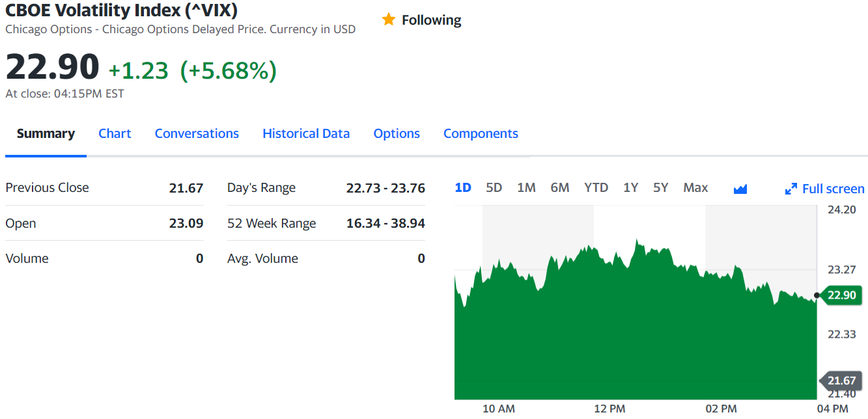Click the Full screen expand arrows icon
Viewport: 868px width, 419px height.
tap(791, 189)
